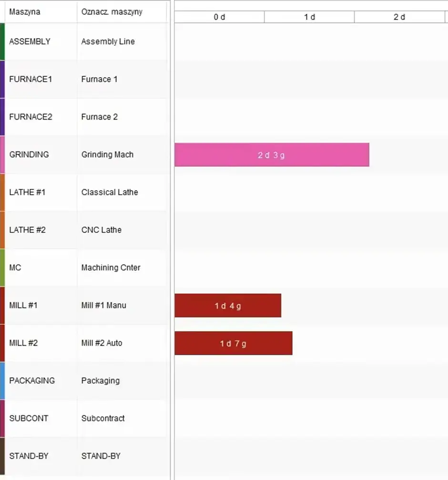Click the blue color swatch beside PACKAGING

(x=2, y=380)
